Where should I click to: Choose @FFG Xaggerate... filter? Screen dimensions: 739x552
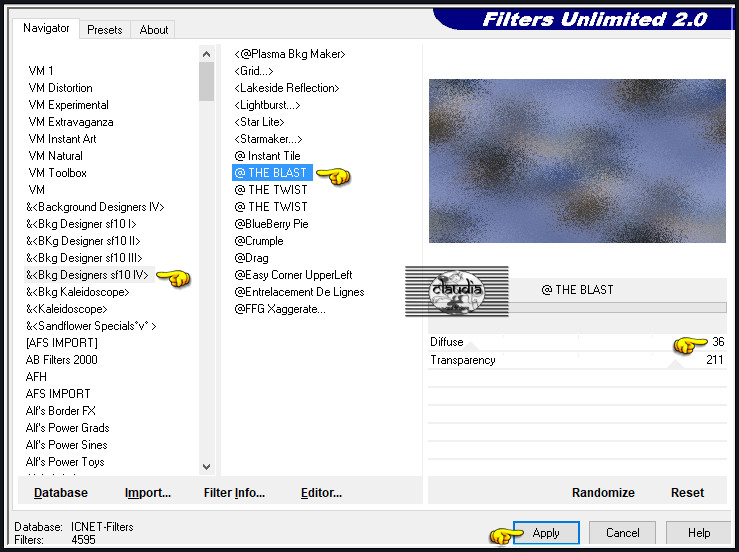click(x=280, y=309)
